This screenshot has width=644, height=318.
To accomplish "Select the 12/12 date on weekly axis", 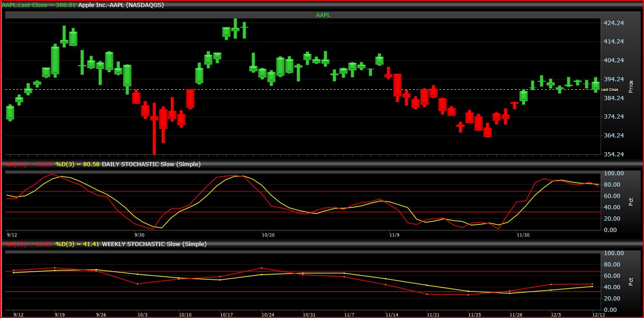I will click(x=598, y=314).
